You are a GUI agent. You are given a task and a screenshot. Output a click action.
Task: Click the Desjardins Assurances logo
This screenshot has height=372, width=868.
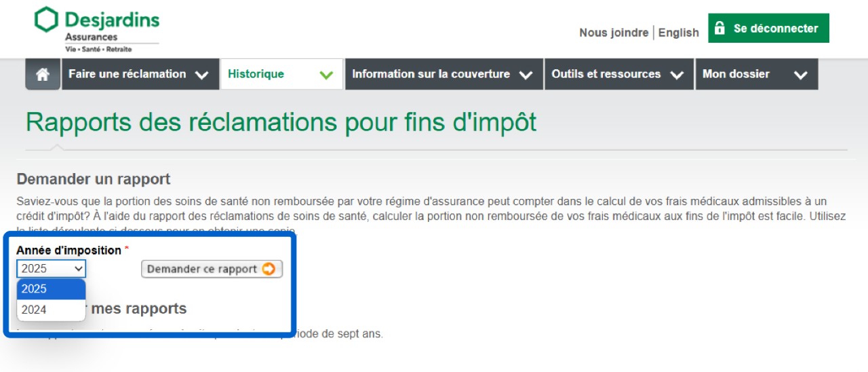(97, 29)
